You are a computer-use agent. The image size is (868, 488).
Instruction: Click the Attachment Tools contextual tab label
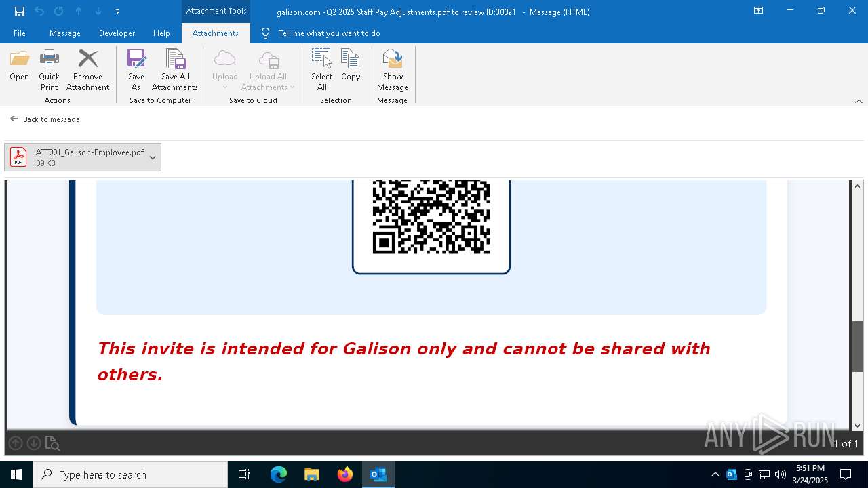216,11
